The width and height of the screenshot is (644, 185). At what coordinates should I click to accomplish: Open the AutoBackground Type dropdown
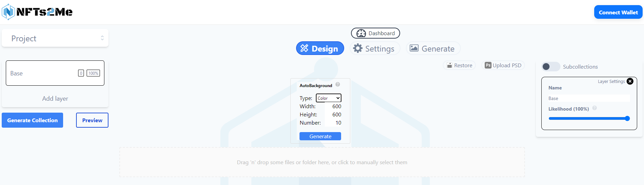328,98
